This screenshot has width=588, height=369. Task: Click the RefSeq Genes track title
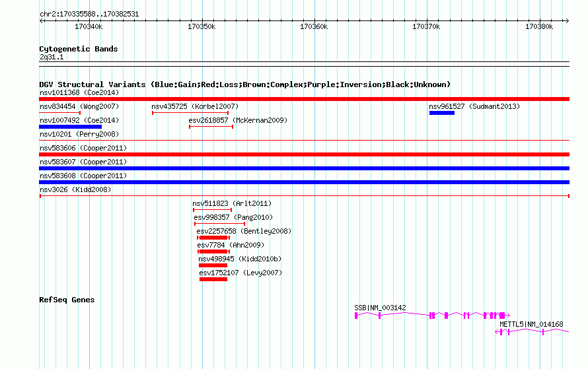click(x=67, y=300)
